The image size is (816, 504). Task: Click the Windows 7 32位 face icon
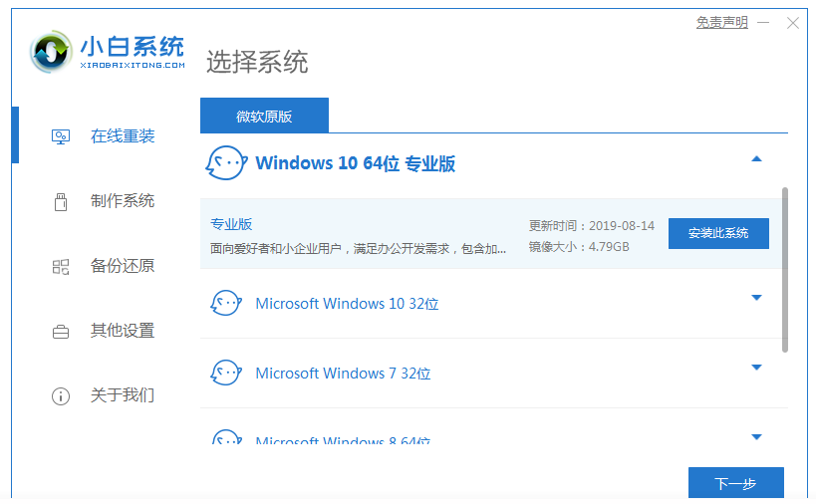(225, 374)
